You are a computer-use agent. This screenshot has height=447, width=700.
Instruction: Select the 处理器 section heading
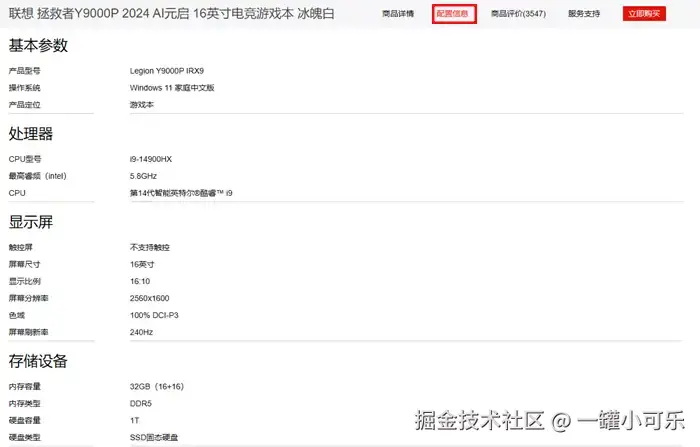point(31,134)
